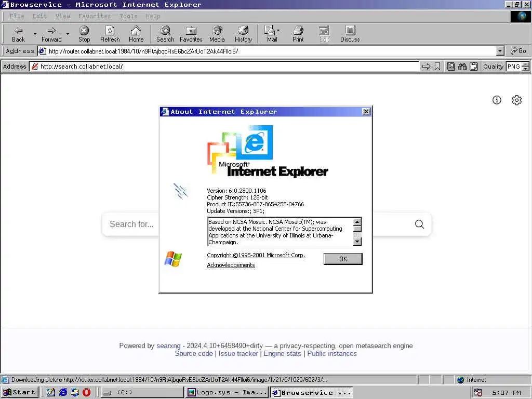
Task: Print the page with Print button
Action: click(x=298, y=34)
